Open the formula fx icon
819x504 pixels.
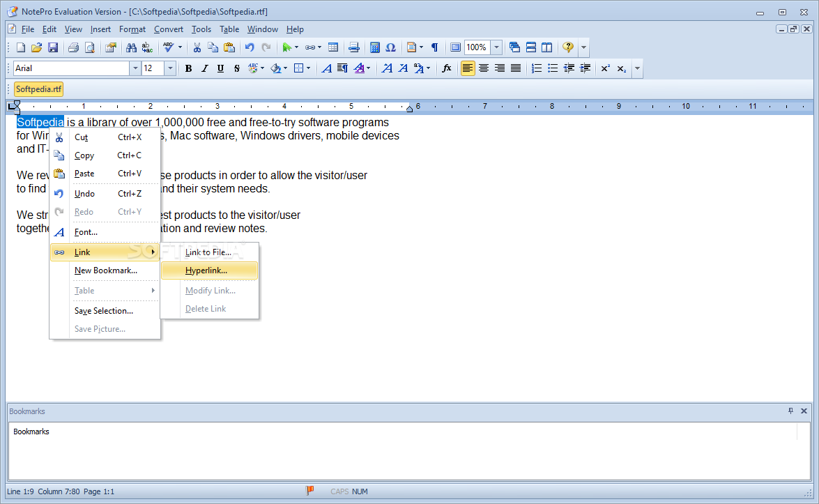pos(447,68)
